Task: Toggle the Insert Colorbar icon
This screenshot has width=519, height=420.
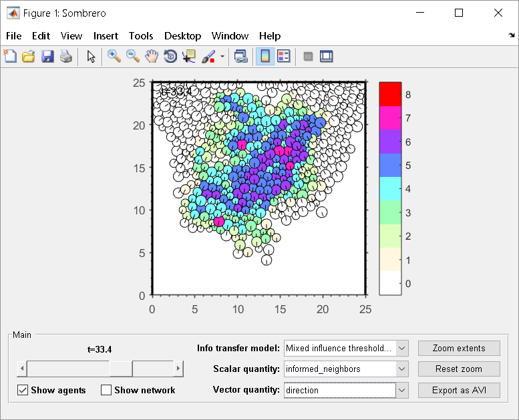Action: [x=265, y=56]
